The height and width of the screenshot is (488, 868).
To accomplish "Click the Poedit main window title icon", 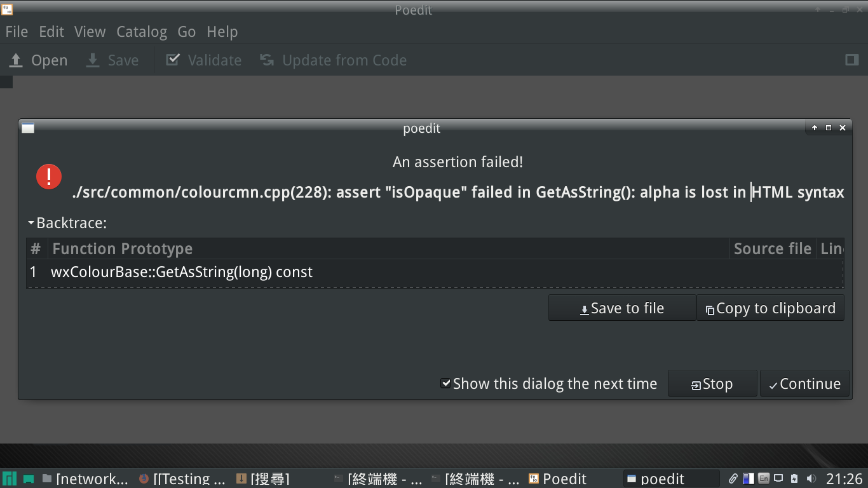I will tap(7, 10).
